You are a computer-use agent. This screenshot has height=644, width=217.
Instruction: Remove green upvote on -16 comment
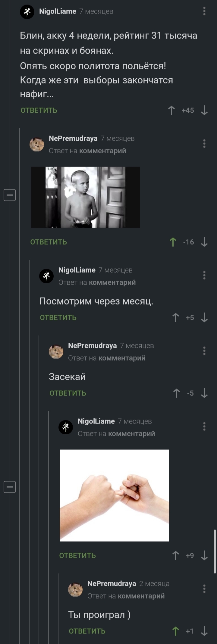[173, 242]
